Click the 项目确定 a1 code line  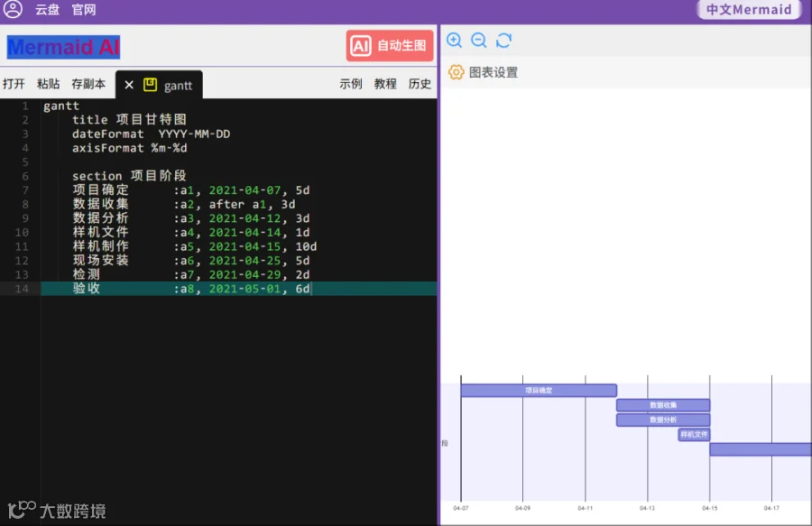(x=190, y=190)
